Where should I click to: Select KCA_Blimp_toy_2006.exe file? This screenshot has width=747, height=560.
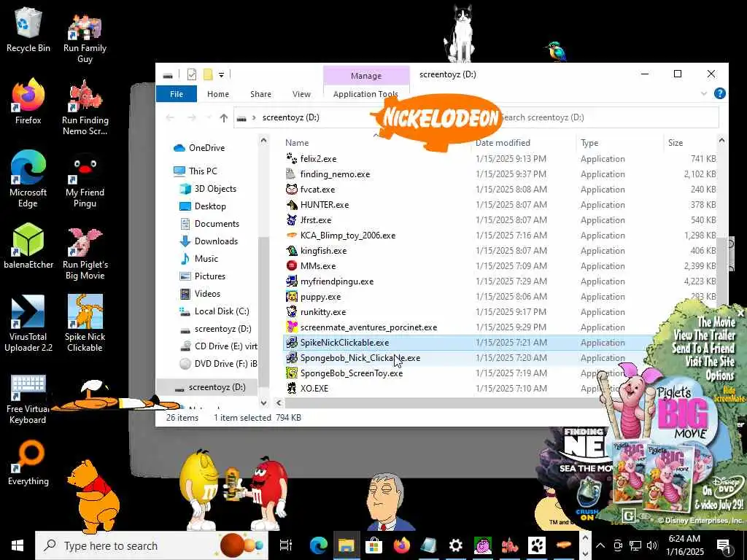(348, 236)
